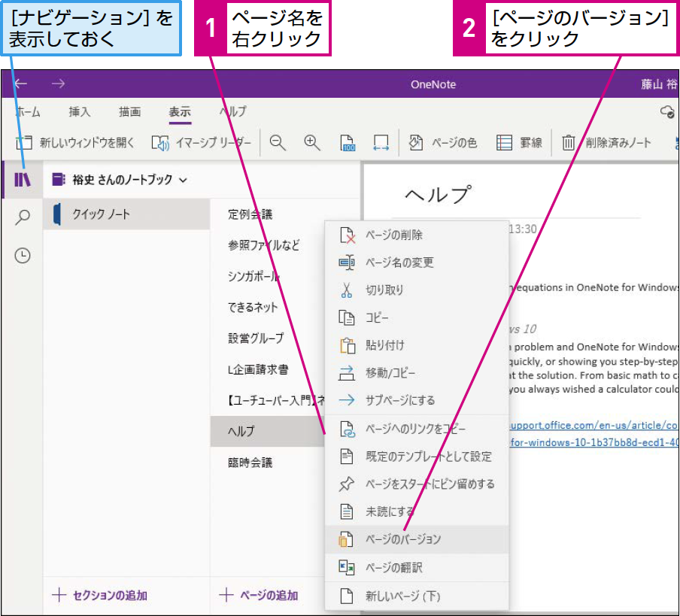Viewport: 680px width, 616px height.
Task: Switch to 挿入 tab
Action: tap(80, 112)
